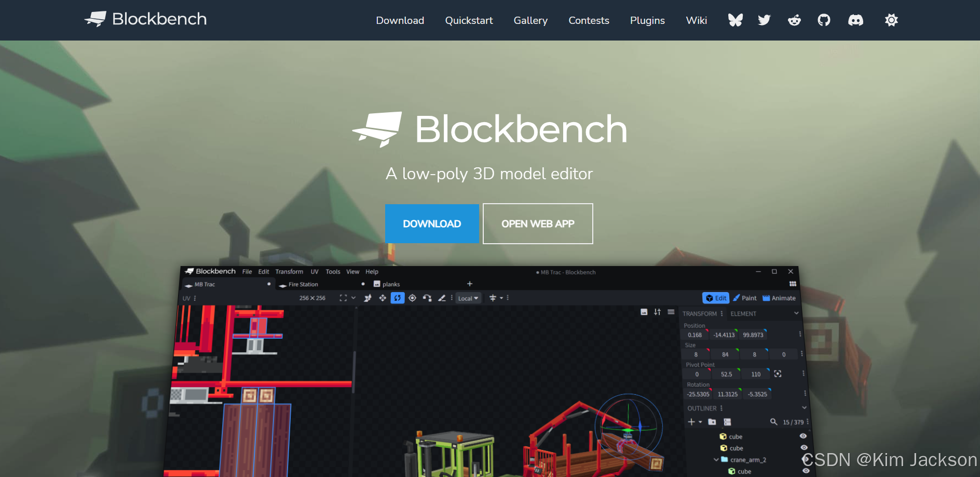This screenshot has height=477, width=980.
Task: Click the Position Z field showing 99.8973
Action: point(753,335)
